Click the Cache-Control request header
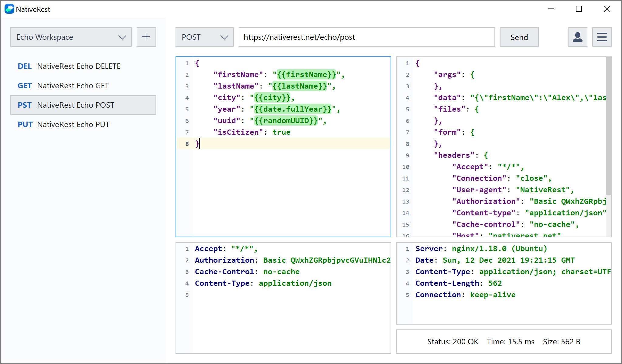This screenshot has width=622, height=364. point(247,272)
